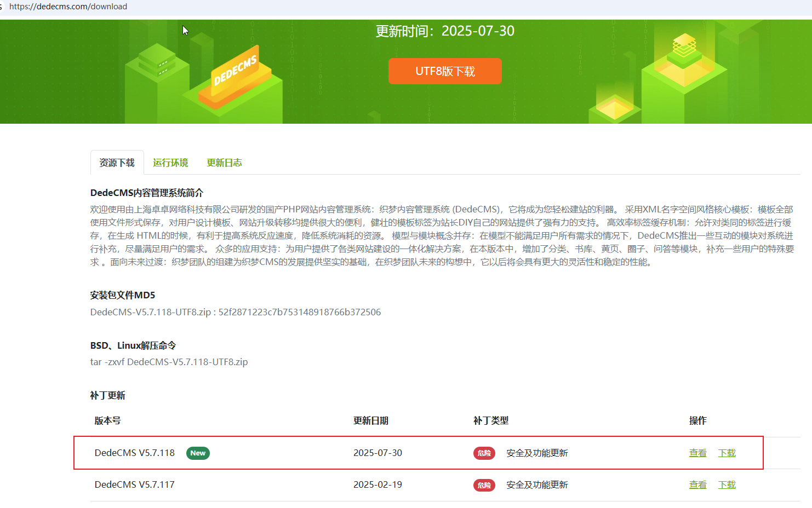Click the 更新时间：2025-07-30 banner text
This screenshot has height=508, width=812.
[445, 31]
